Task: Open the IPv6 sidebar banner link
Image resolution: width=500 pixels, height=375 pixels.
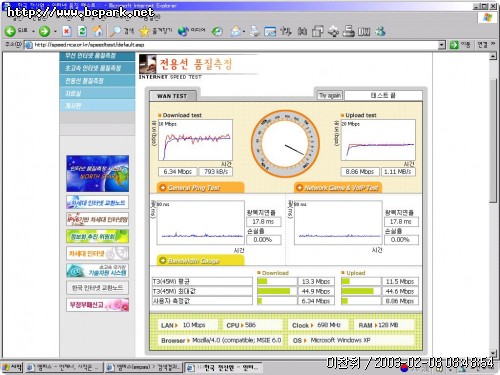Action: (x=97, y=219)
